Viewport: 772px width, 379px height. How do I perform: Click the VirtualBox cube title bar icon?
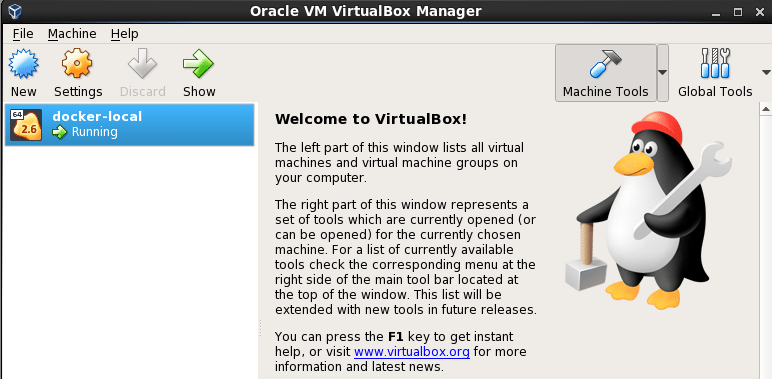(x=15, y=11)
